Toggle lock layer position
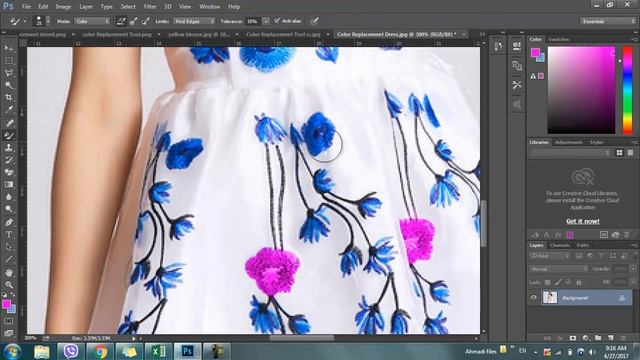Image resolution: width=640 pixels, height=360 pixels. click(568, 282)
